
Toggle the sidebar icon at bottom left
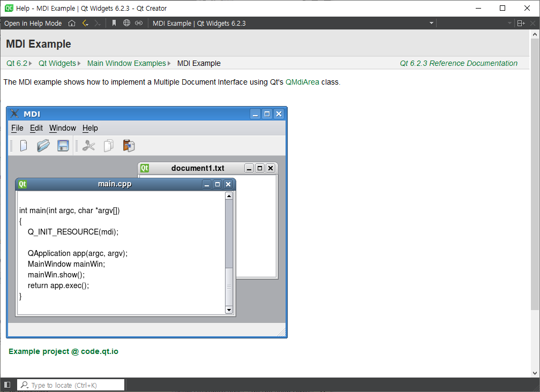pyautogui.click(x=7, y=385)
